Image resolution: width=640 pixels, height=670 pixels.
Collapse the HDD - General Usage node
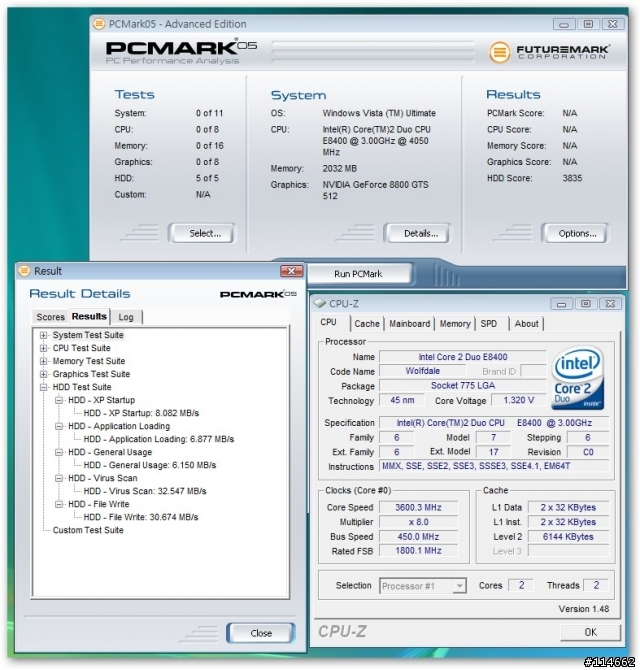(59, 452)
